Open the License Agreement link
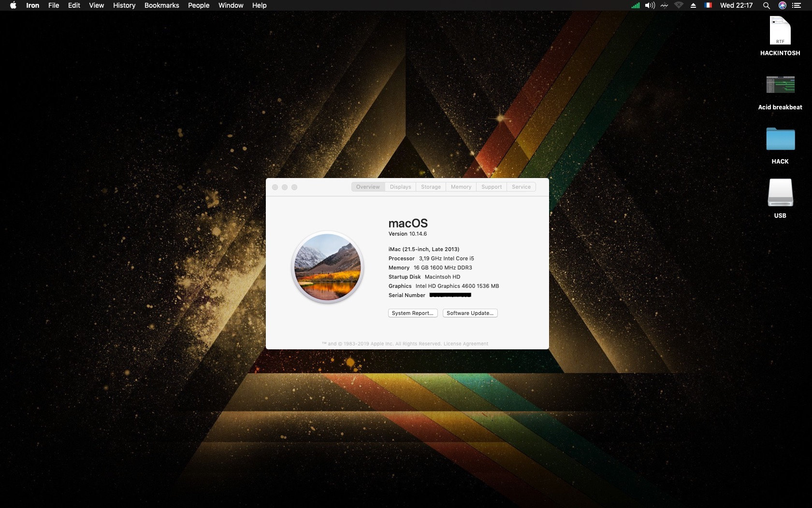Viewport: 812px width, 508px height. 466,344
